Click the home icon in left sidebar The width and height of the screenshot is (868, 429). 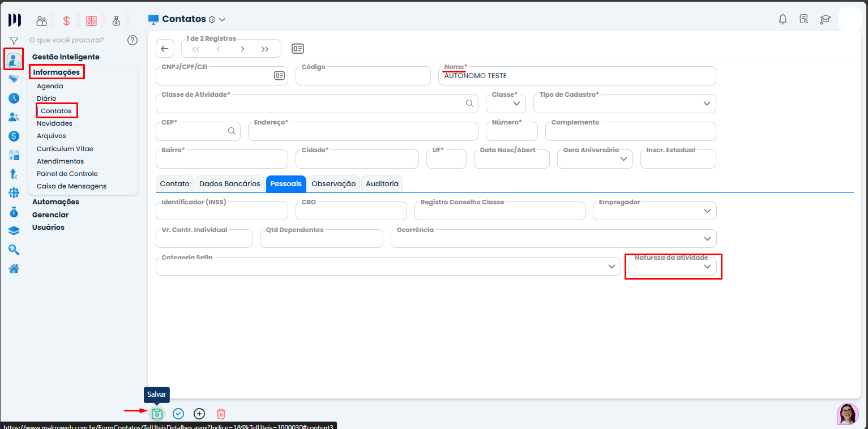(14, 268)
